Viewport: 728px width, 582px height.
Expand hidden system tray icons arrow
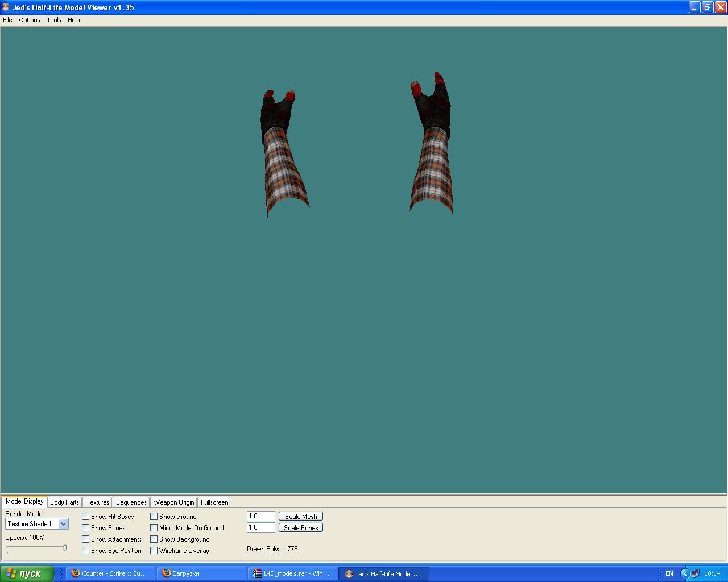coord(685,573)
